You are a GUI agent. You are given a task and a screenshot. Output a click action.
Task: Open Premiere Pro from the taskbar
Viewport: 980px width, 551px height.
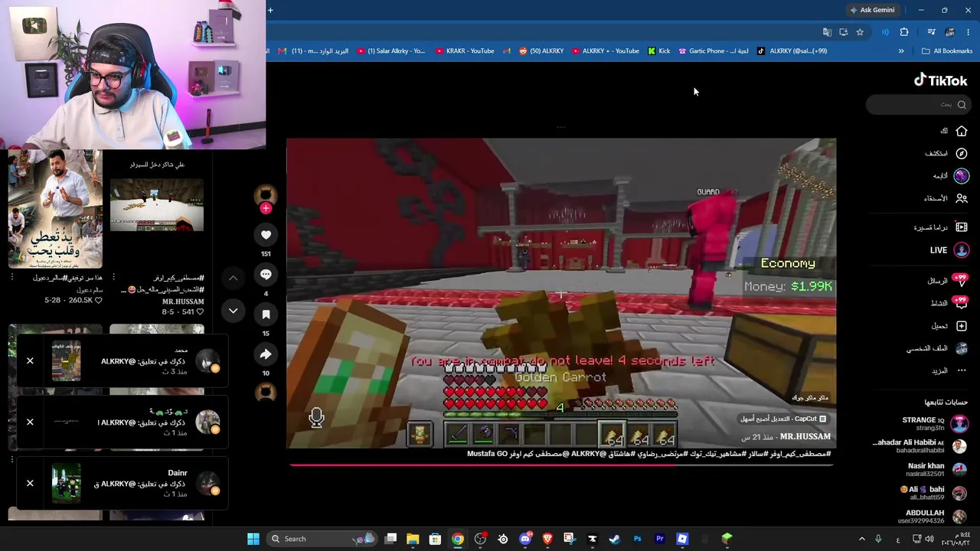point(659,539)
